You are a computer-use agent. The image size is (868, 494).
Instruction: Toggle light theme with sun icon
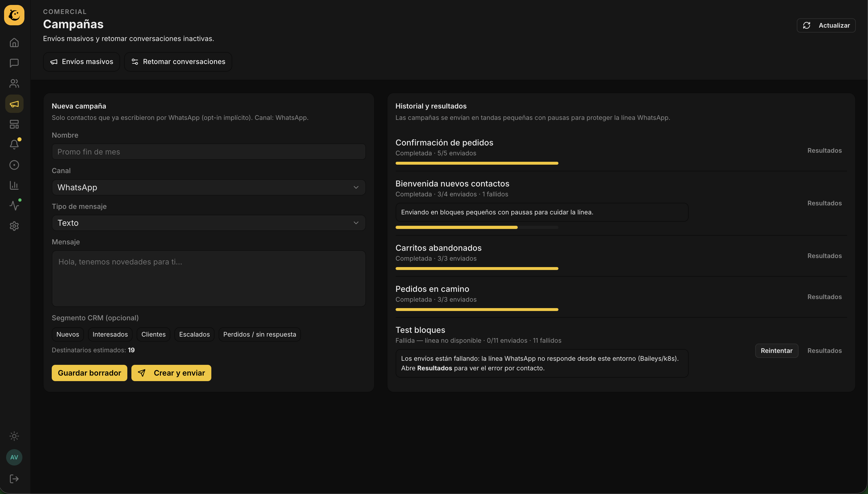14,436
